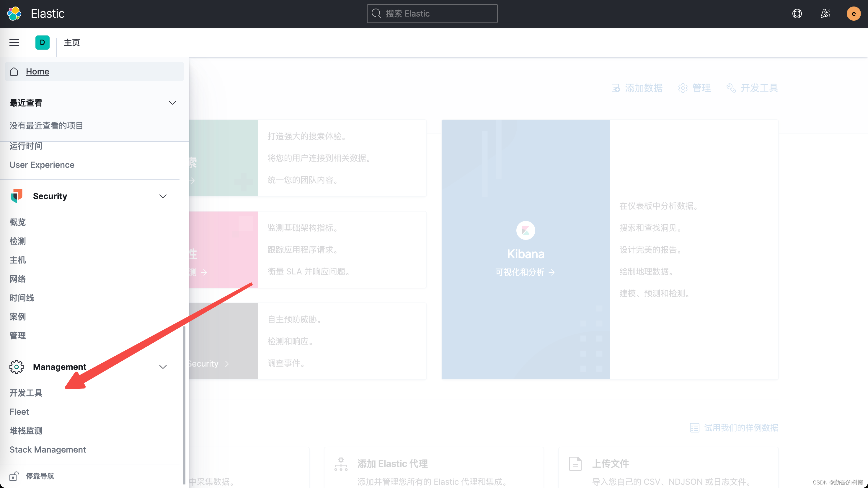
Task: Collapse the 最近查看 section
Action: point(172,103)
